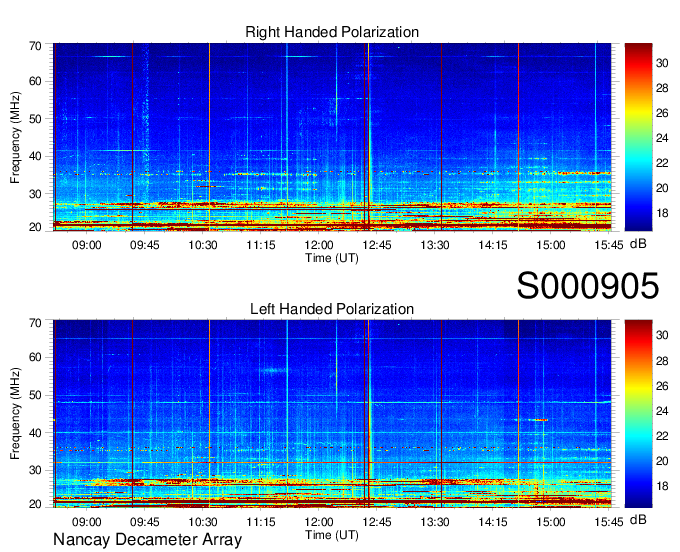
Task: Click the Left Handed Polarization spectrogram image
Action: 332,414
